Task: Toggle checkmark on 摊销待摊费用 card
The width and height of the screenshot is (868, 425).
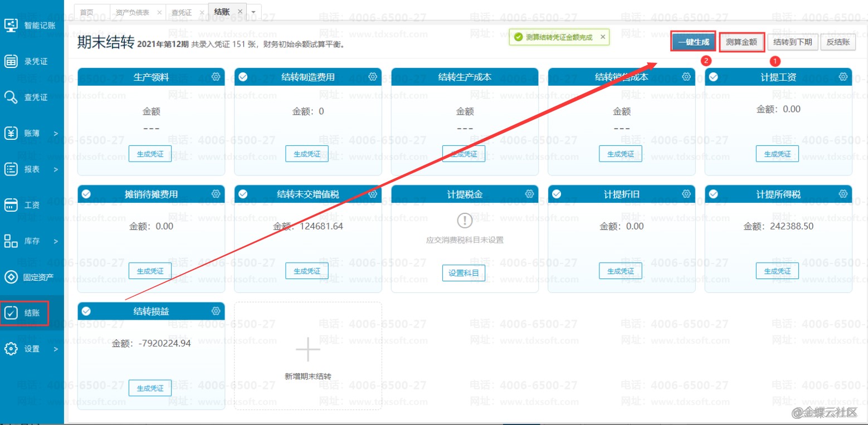Action: 86,194
